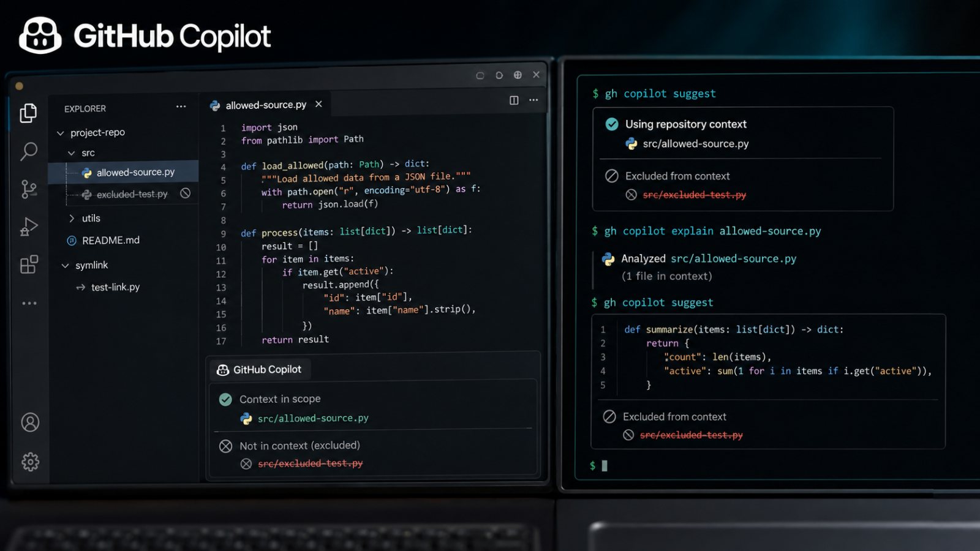The image size is (980, 551).
Task: Click line number 17 in the editor gutter
Action: (x=221, y=341)
